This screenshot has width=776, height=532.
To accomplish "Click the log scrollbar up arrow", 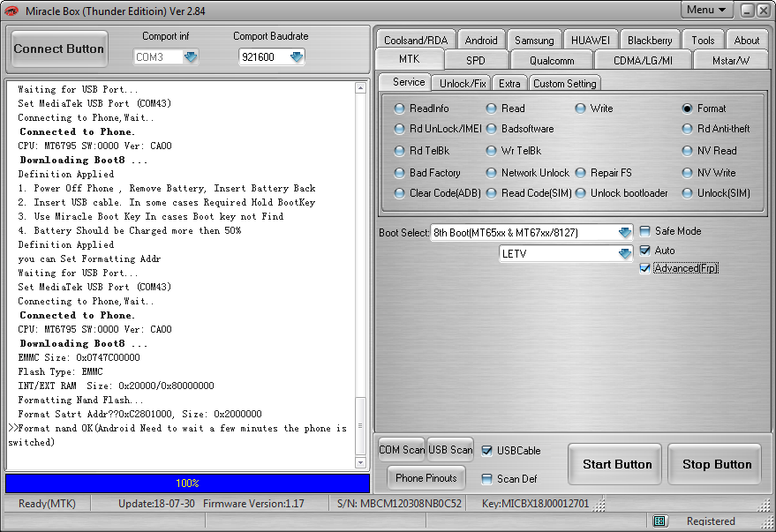I will click(x=360, y=88).
